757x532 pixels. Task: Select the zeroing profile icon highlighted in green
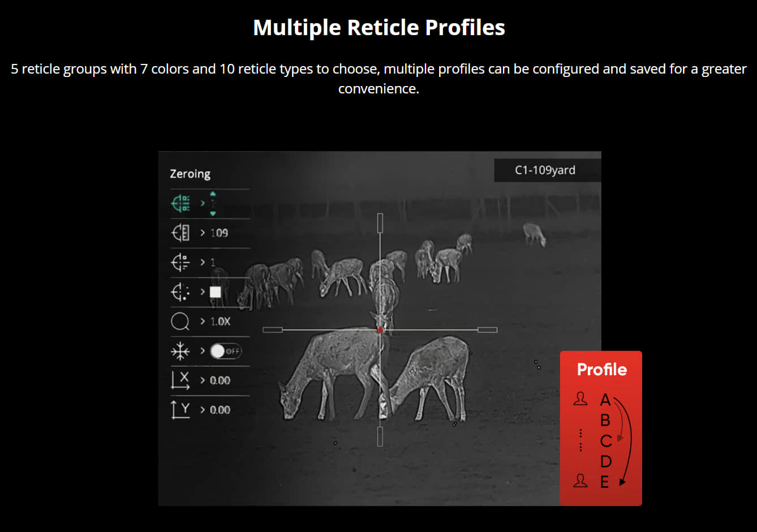point(180,203)
